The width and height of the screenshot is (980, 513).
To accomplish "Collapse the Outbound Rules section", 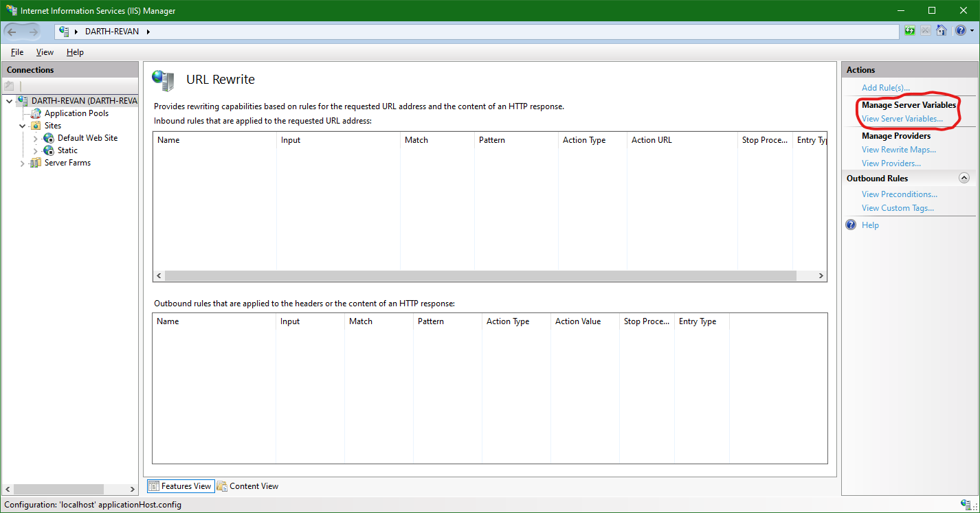I will click(964, 178).
